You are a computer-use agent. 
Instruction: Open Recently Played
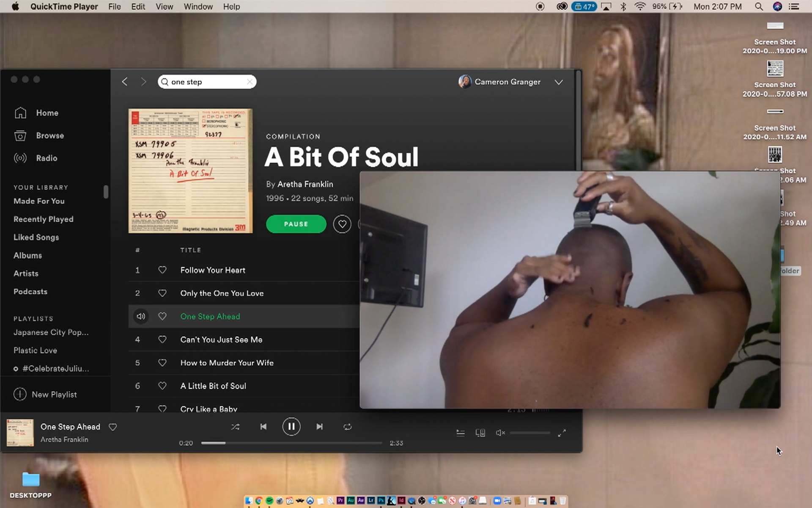(44, 219)
